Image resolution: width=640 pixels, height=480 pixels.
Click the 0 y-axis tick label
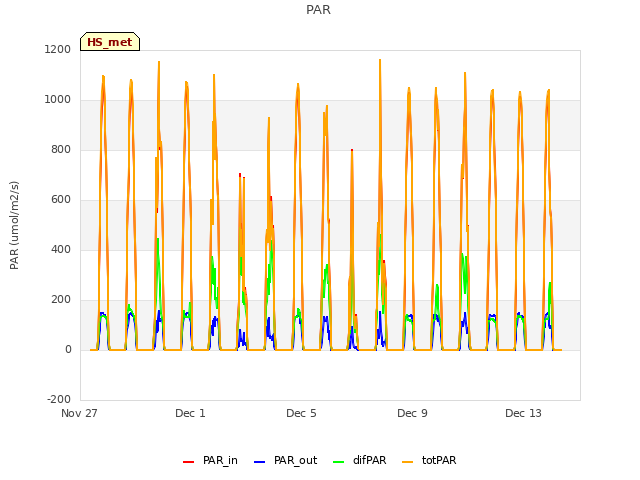click(x=68, y=349)
